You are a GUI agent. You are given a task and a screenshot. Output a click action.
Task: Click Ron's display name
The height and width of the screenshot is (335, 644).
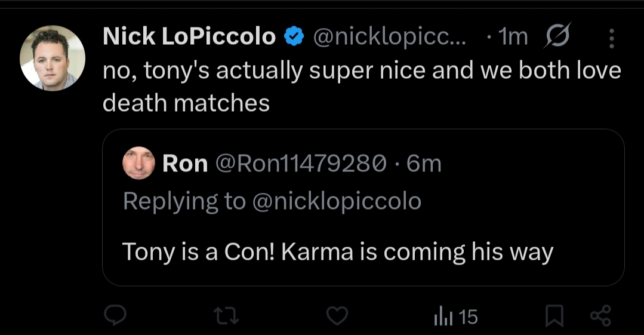(185, 163)
